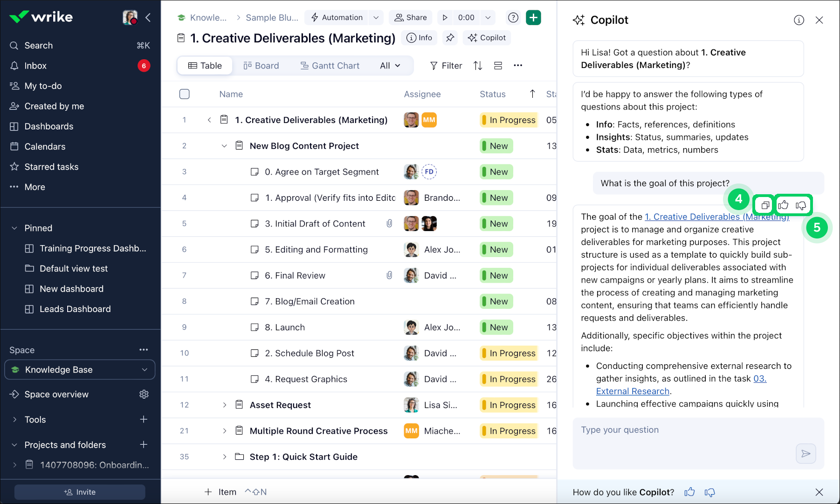Viewport: 840px width, 504px height.
Task: Switch to the Gantt Chart tab
Action: point(330,66)
